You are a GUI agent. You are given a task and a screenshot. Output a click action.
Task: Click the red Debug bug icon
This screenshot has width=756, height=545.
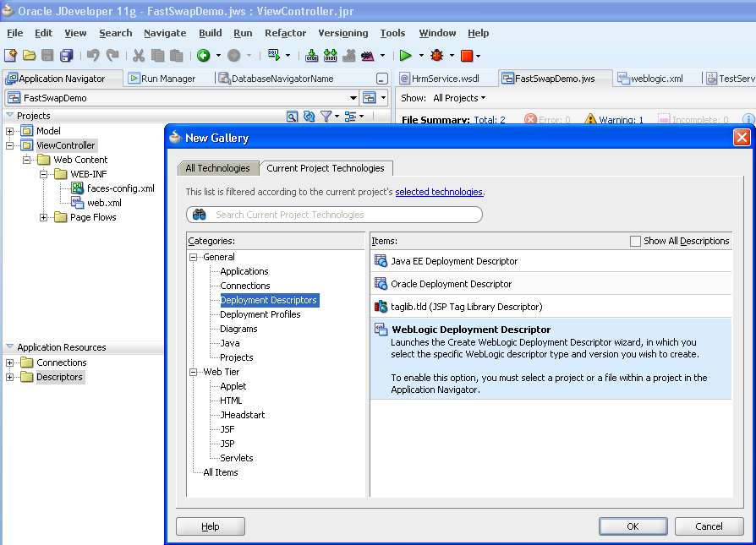[437, 56]
